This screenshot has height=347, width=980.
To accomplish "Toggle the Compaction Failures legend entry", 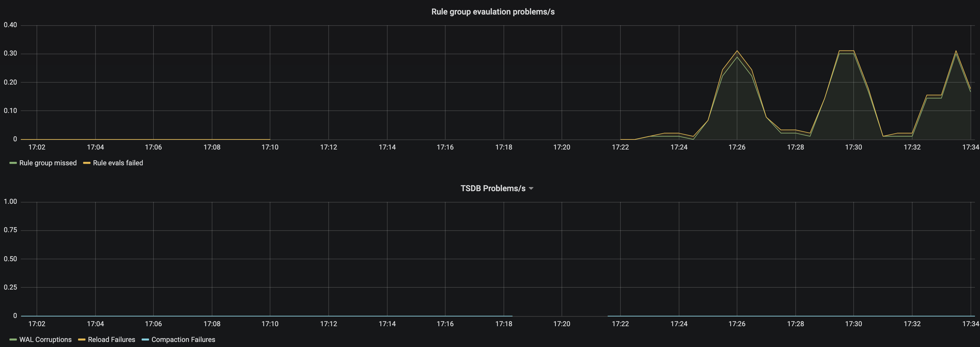I will pyautogui.click(x=183, y=340).
